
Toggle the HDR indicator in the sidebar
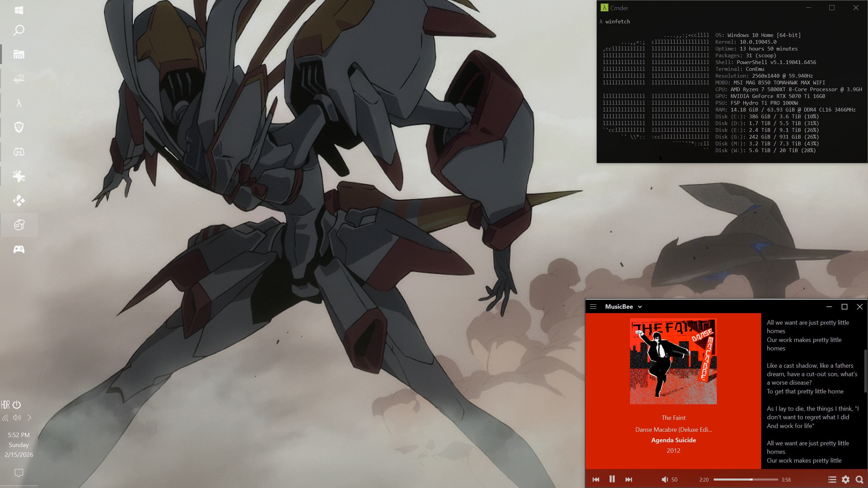click(x=5, y=405)
